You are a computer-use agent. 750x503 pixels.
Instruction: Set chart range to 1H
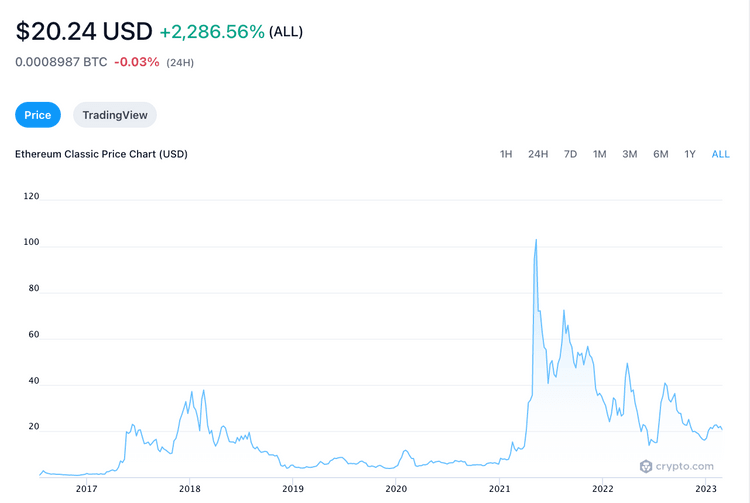(506, 154)
